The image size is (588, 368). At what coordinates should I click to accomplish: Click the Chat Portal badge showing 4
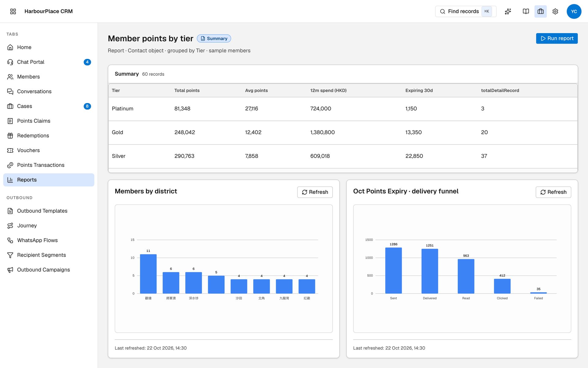pos(87,62)
